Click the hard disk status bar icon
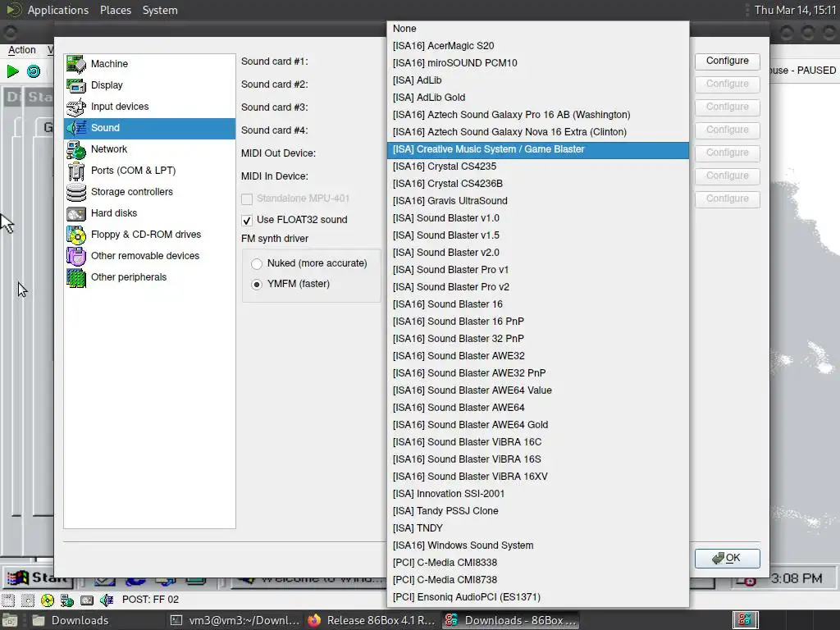This screenshot has height=630, width=840. tap(87, 600)
